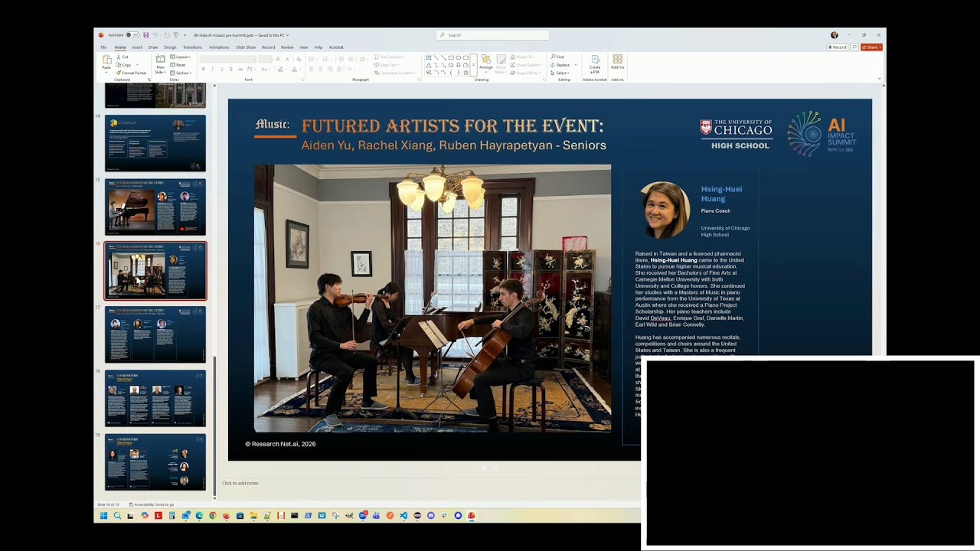Image resolution: width=980 pixels, height=551 pixels.
Task: Switch to the Slide Show tab
Action: click(x=246, y=47)
